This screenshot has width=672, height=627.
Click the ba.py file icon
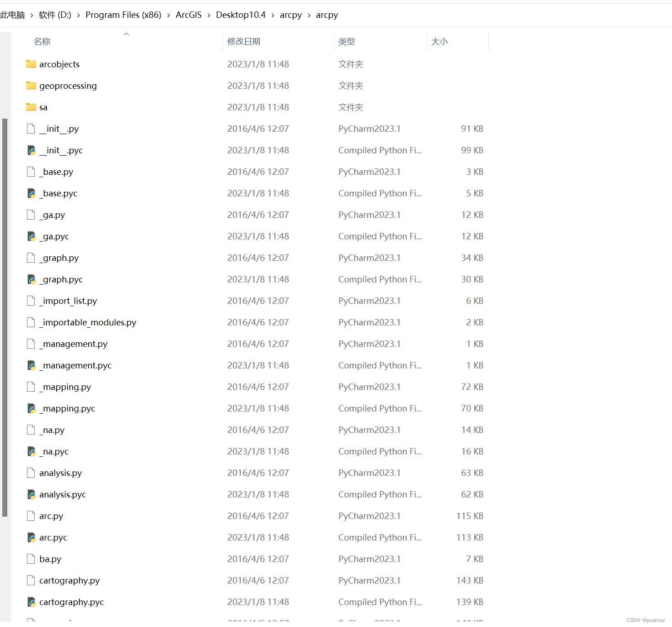coord(31,559)
